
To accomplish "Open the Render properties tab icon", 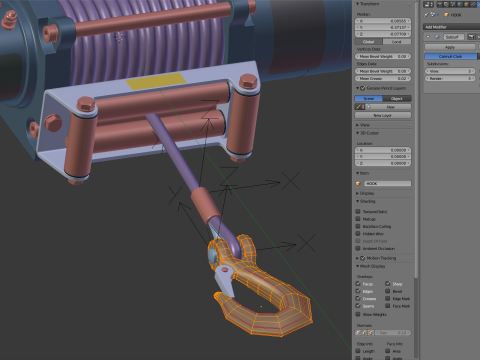I will click(x=439, y=4).
